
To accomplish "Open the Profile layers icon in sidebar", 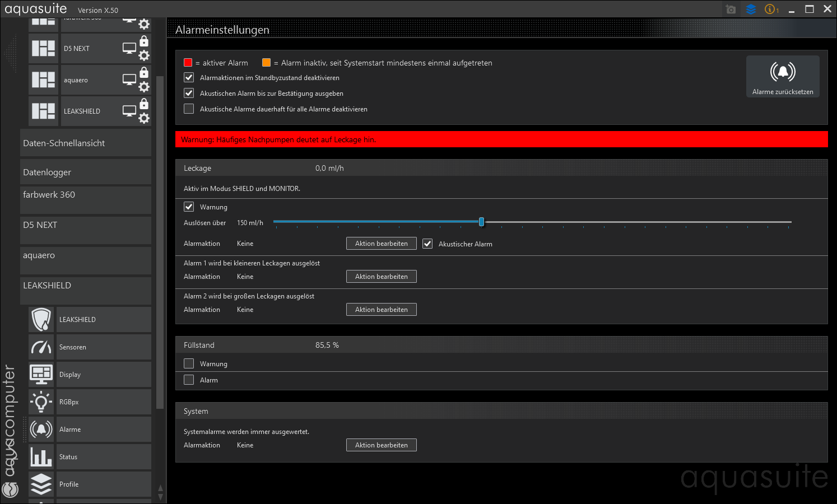I will coord(41,484).
